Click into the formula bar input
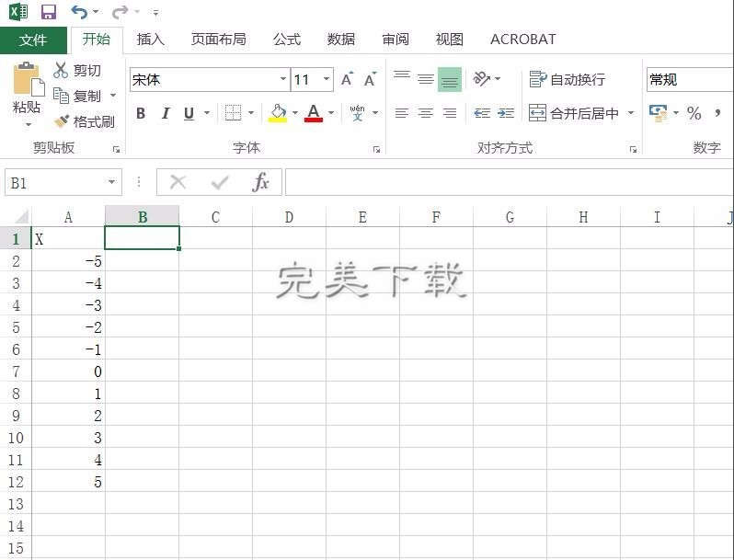This screenshot has height=560, width=734. (510, 182)
